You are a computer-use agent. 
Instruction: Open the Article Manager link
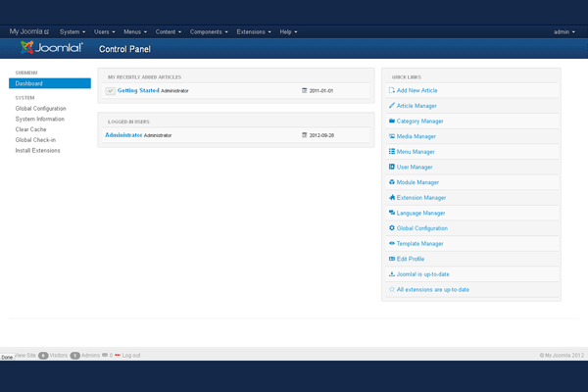[416, 106]
